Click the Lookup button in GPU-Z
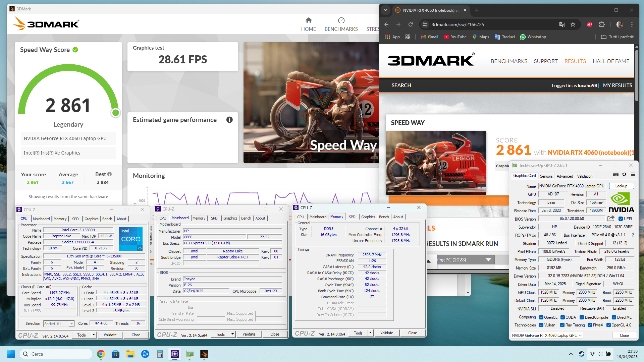 621,186
